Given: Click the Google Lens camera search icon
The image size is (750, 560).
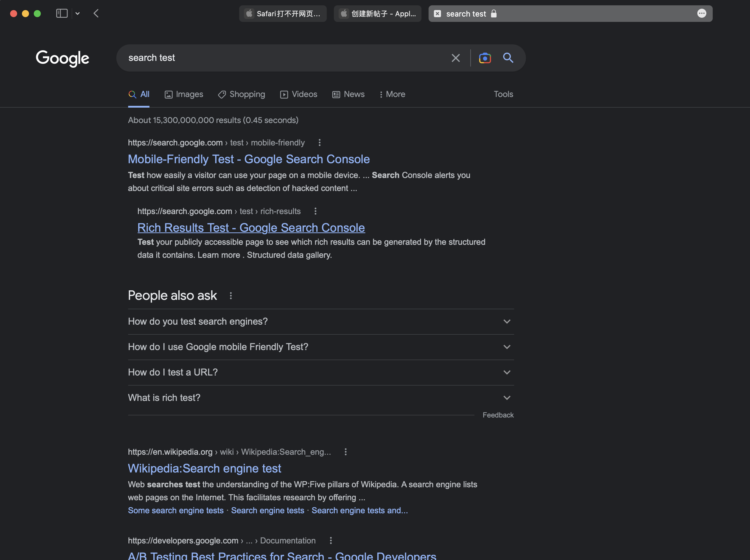Looking at the screenshot, I should tap(485, 58).
